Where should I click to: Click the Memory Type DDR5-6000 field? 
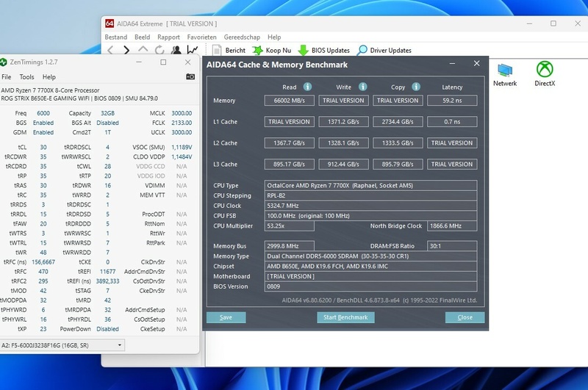point(370,256)
